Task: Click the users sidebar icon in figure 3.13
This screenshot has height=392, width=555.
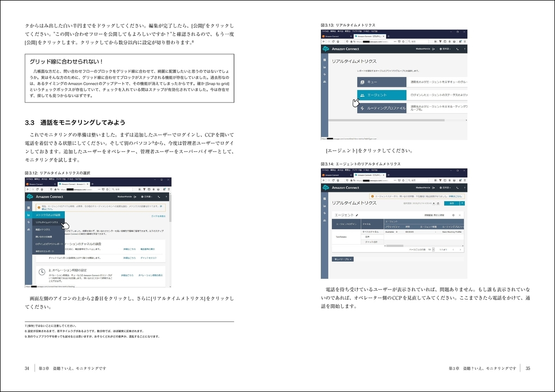Action: click(x=325, y=82)
